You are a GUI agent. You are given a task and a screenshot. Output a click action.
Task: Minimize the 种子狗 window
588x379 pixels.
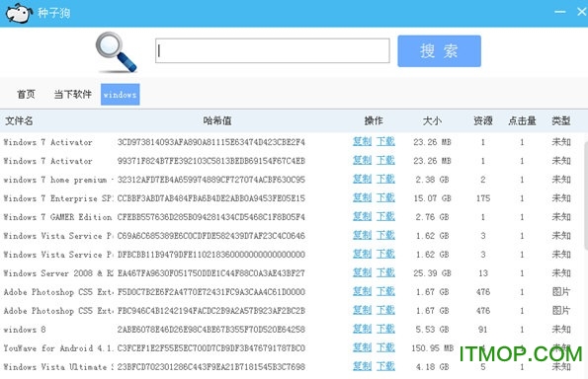coord(560,12)
